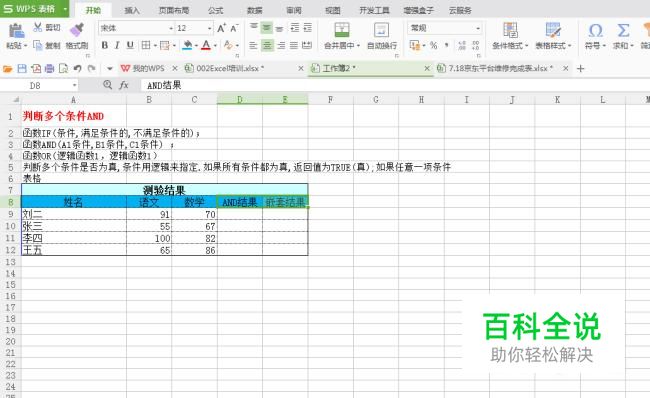This screenshot has width=650, height=398.
Task: Toggle italic formatting
Action: tap(117, 45)
